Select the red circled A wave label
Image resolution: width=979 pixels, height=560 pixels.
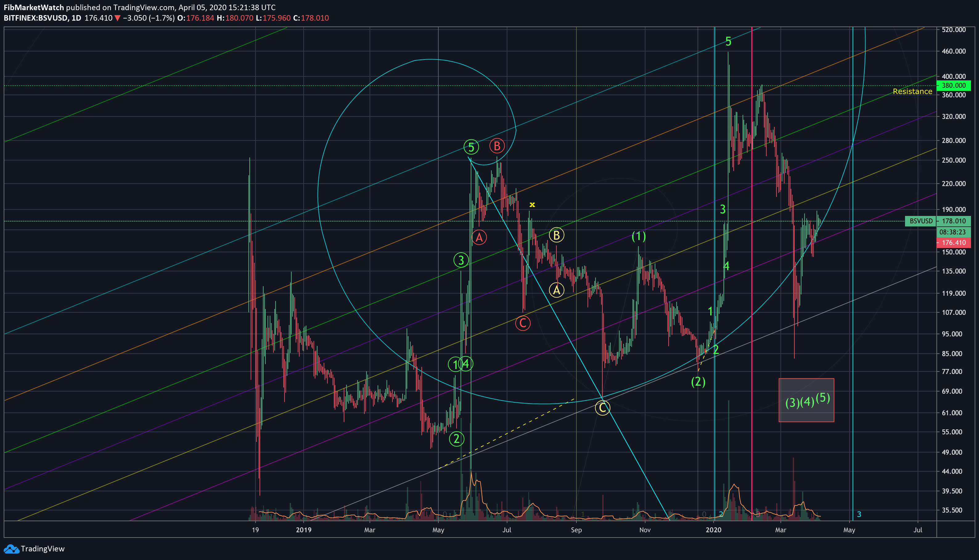click(479, 237)
